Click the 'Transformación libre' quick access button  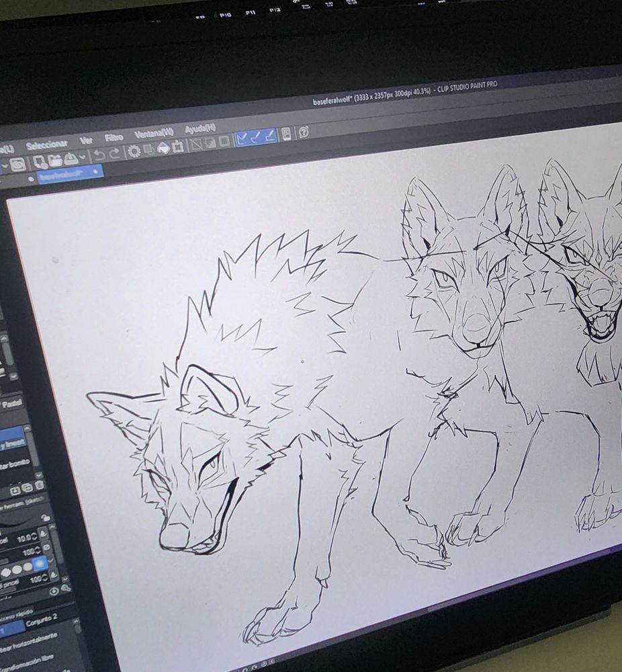pyautogui.click(x=27, y=662)
